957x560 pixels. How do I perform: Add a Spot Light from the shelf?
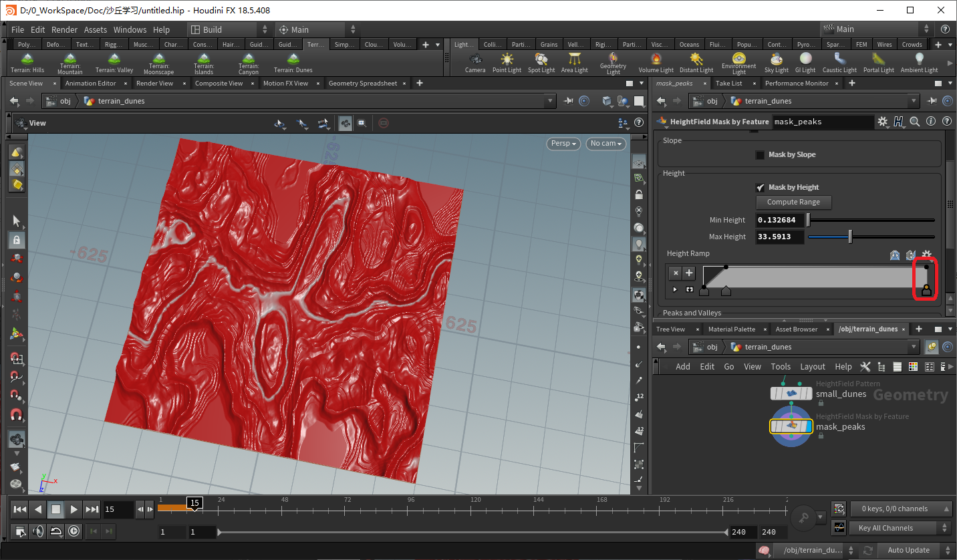(x=541, y=63)
